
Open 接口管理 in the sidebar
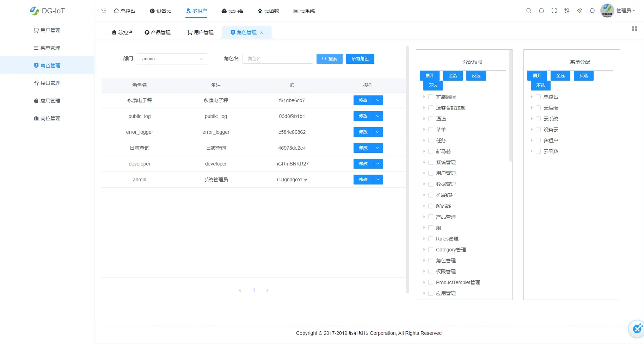click(50, 83)
